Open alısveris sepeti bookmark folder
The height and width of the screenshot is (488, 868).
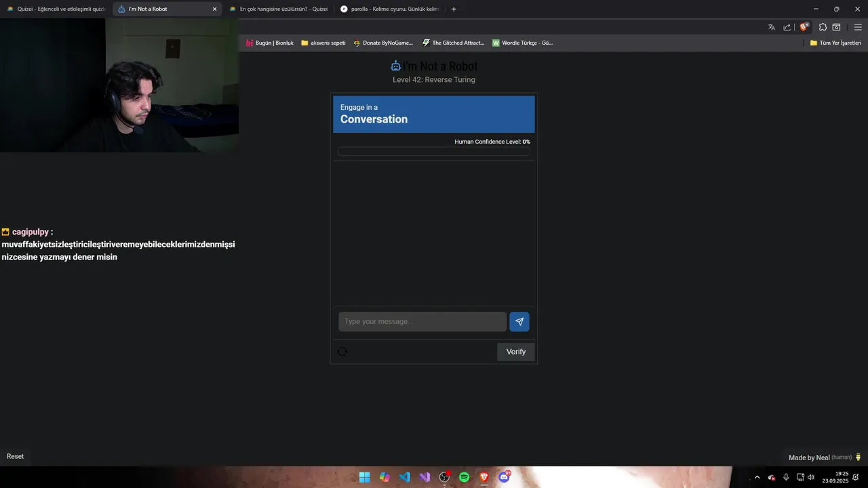coord(323,43)
